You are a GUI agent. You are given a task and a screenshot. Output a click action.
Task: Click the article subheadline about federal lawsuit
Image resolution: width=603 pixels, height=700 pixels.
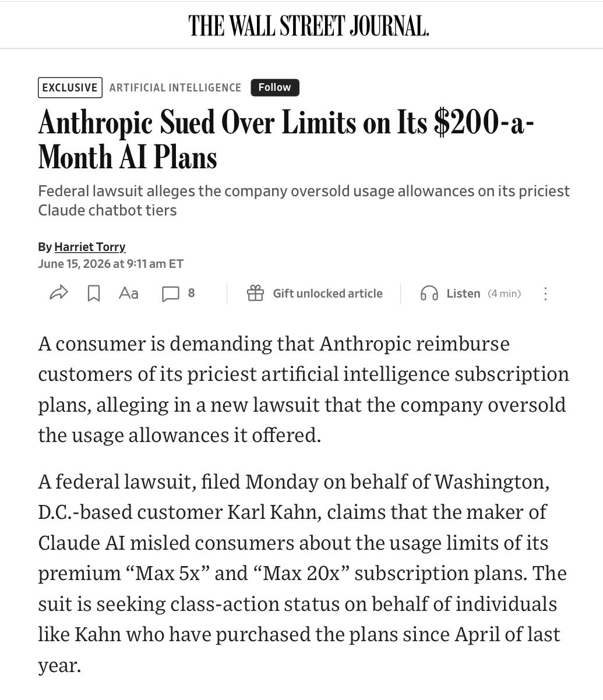point(304,200)
